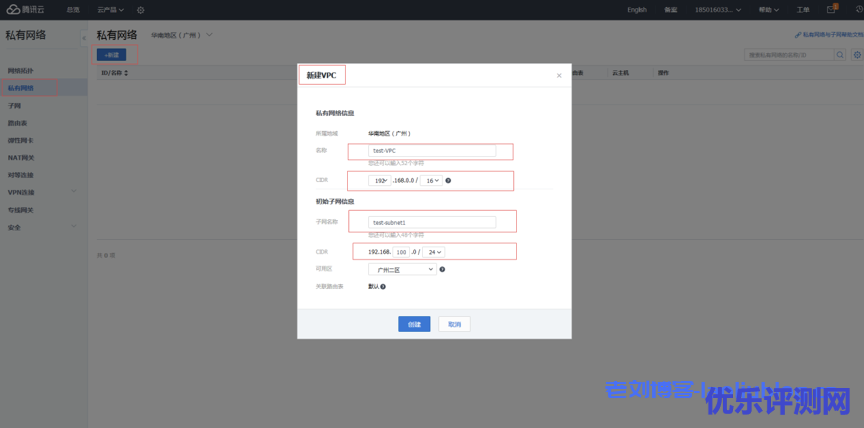The height and width of the screenshot is (428, 864).
Task: Open the VPC CIDR mask dropdown showing 16
Action: click(x=431, y=181)
